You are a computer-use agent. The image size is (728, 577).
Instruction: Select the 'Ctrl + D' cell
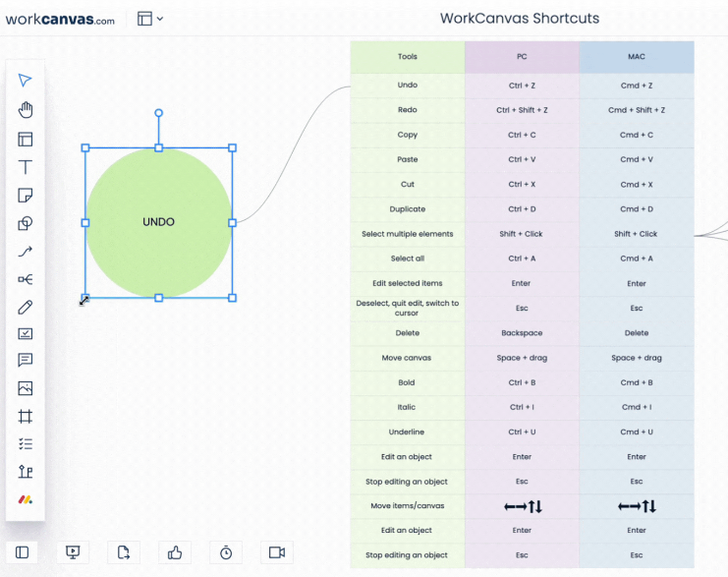coord(522,209)
